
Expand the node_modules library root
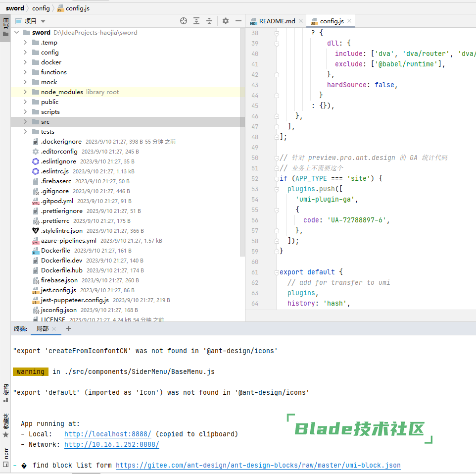coord(26,92)
